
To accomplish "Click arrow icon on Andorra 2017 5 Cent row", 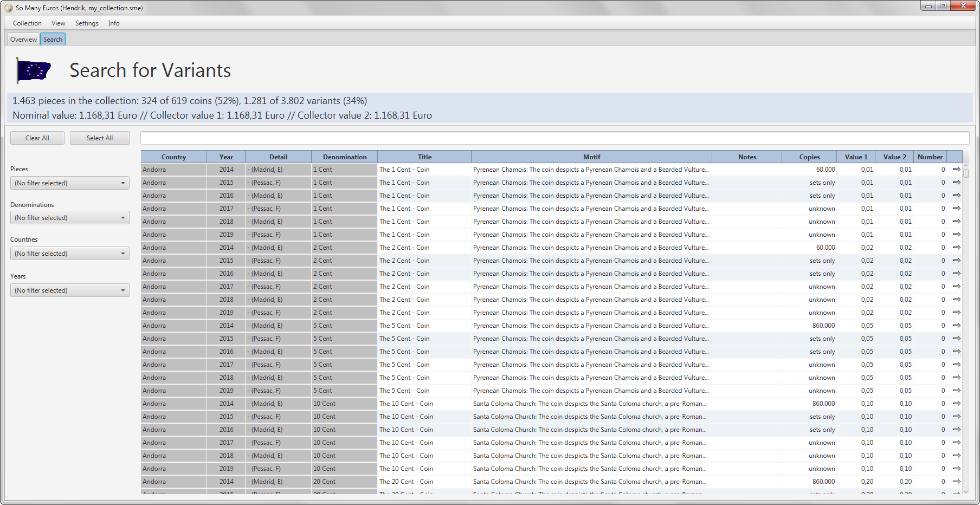I will click(956, 365).
